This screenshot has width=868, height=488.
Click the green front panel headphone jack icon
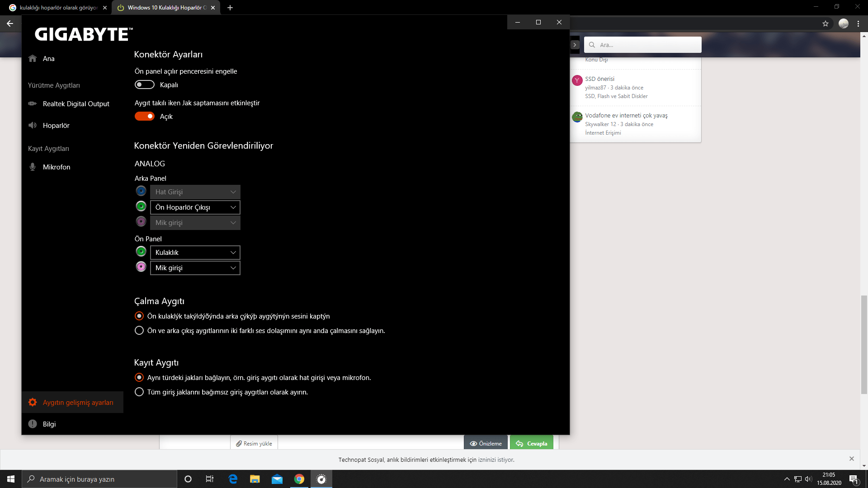pos(141,252)
